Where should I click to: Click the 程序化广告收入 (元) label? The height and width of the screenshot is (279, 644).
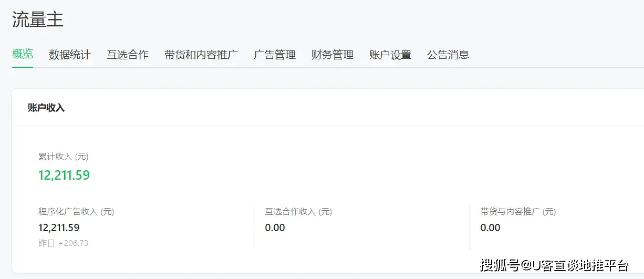click(x=76, y=212)
